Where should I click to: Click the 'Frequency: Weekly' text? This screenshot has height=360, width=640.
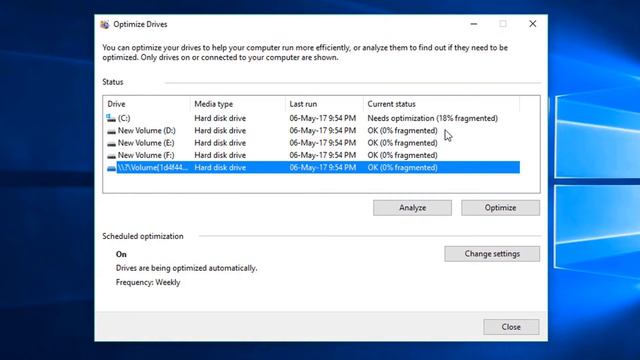point(148,282)
